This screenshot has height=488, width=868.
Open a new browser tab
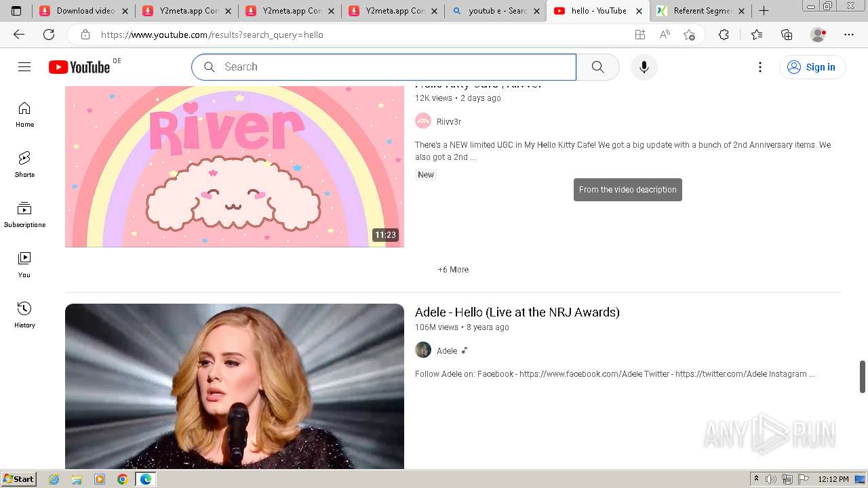764,11
